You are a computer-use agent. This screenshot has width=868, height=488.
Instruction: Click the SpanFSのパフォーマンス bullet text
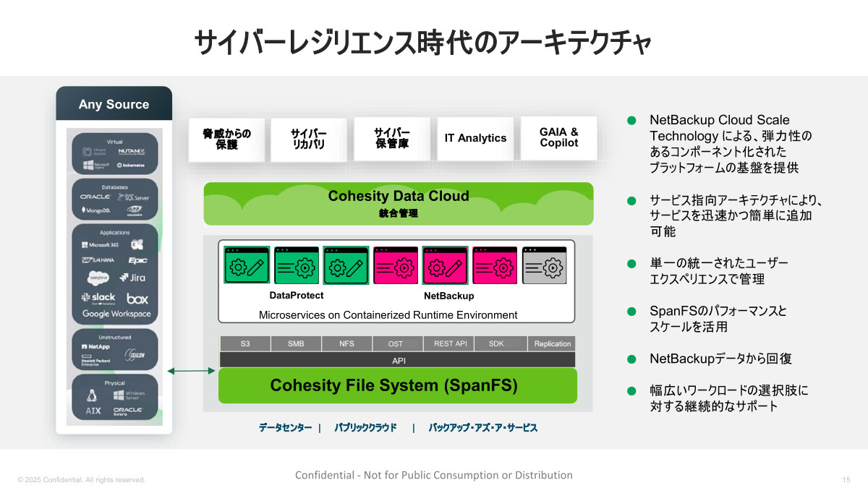tap(718, 312)
